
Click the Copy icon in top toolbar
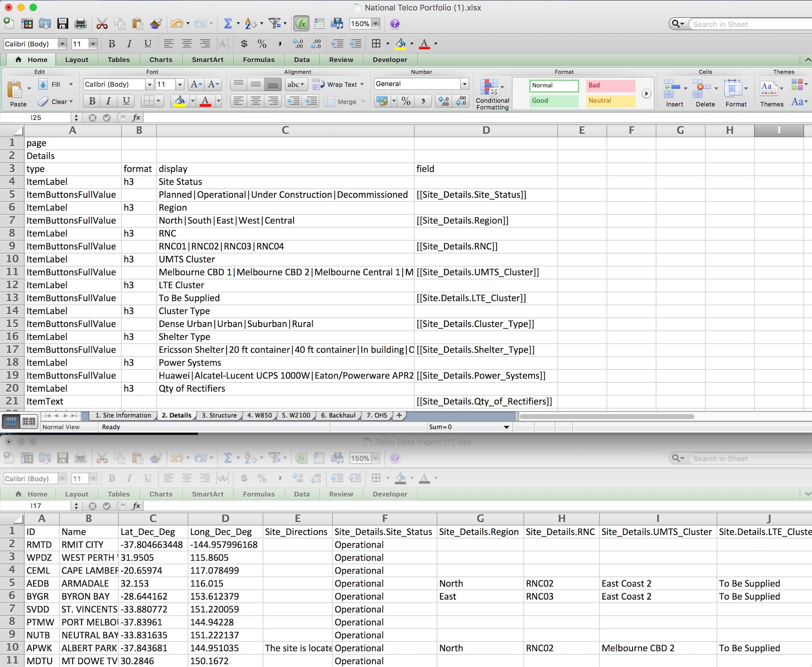(120, 24)
